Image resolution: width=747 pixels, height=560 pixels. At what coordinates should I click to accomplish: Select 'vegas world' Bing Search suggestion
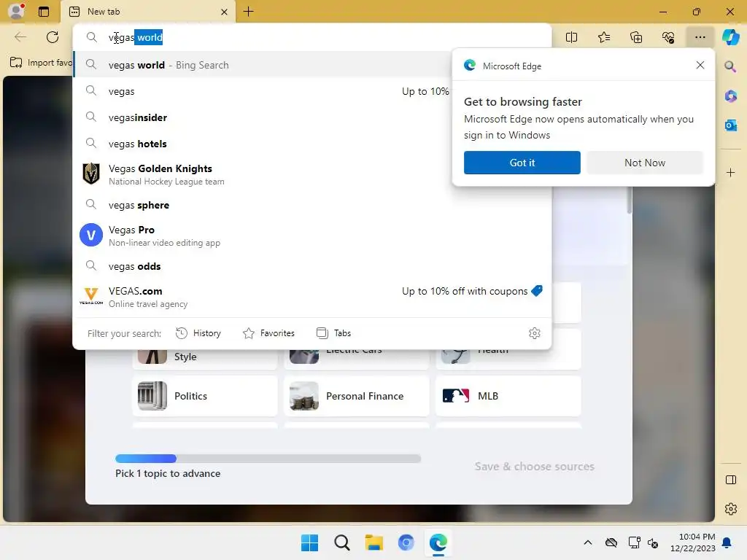click(x=262, y=65)
